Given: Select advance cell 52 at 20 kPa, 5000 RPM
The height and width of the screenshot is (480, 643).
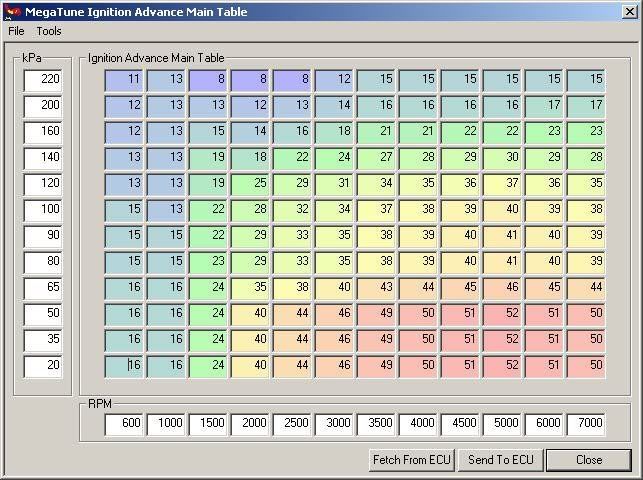Looking at the screenshot, I should coord(502,366).
